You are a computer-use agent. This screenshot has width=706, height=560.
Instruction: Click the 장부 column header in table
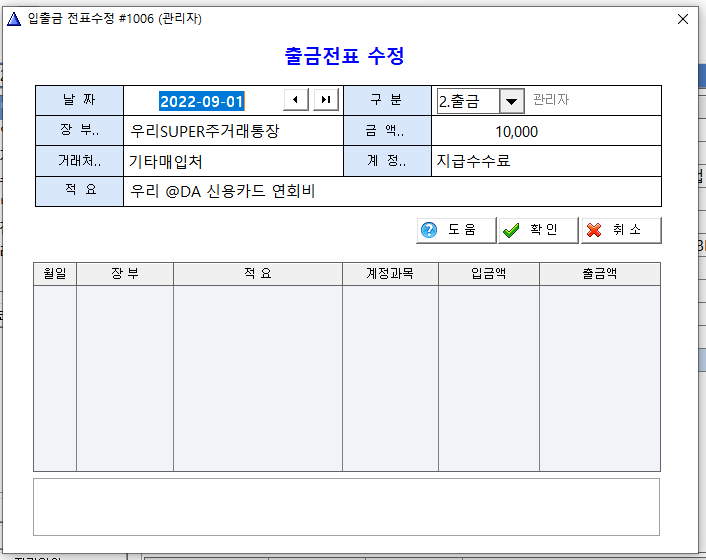click(x=125, y=274)
